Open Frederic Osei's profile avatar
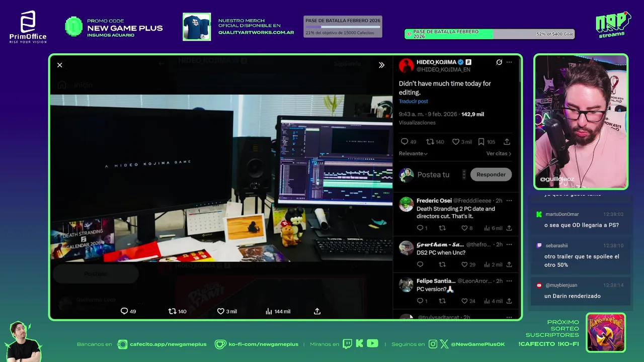Viewport: 644px width, 362px height. [406, 204]
